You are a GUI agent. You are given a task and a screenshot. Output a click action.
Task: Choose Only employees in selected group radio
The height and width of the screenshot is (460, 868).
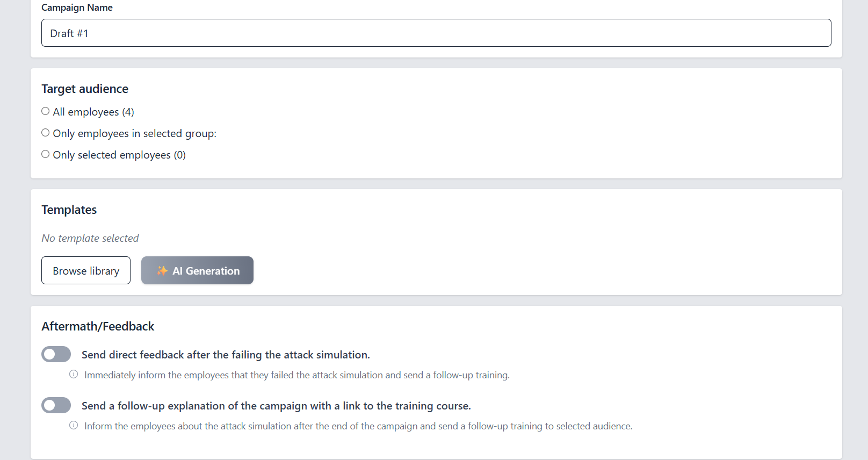[46, 133]
